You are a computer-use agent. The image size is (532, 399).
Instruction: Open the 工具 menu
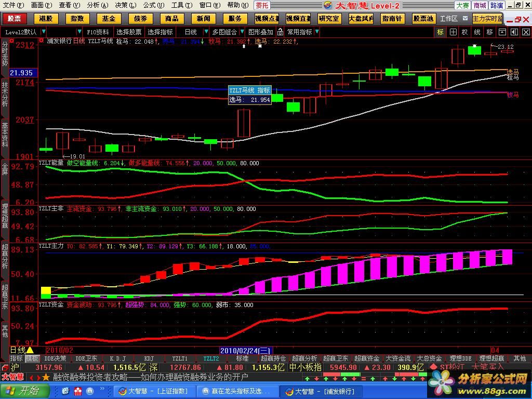pos(182,5)
